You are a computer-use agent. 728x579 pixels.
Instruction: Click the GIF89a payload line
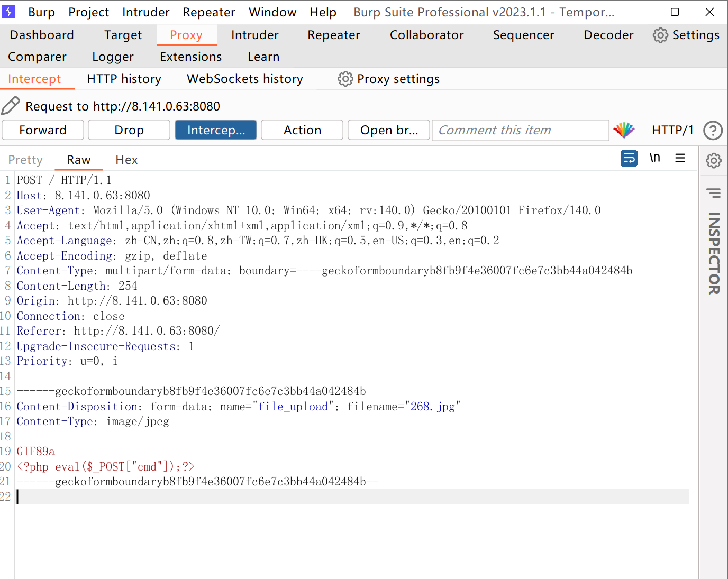(x=35, y=452)
